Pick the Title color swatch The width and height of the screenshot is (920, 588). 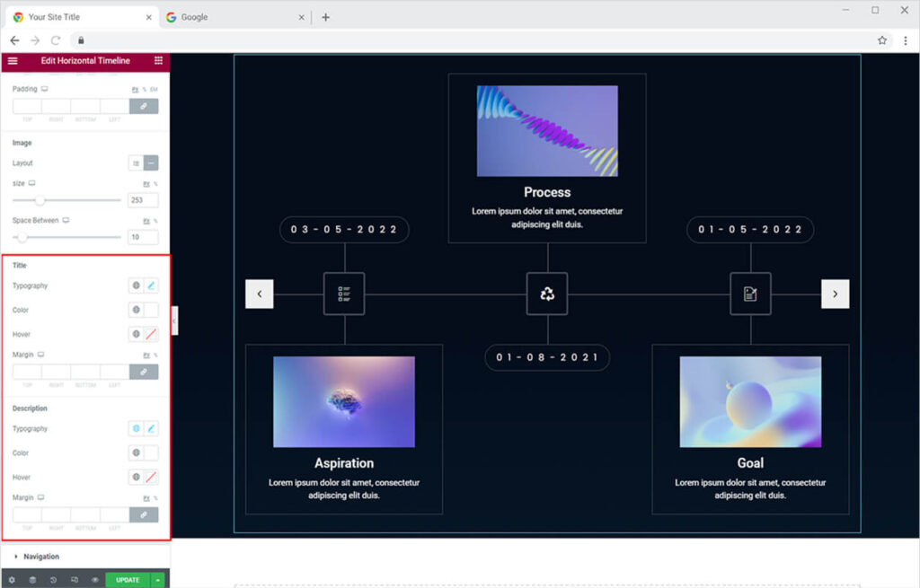151,310
